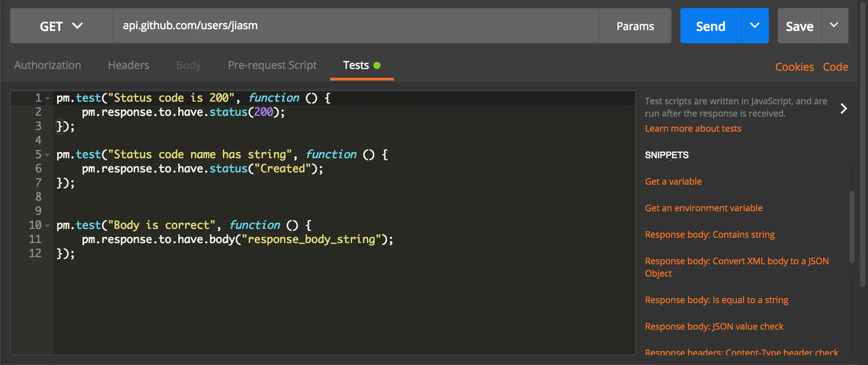868x365 pixels.
Task: Open the Code generation link
Action: [x=835, y=67]
